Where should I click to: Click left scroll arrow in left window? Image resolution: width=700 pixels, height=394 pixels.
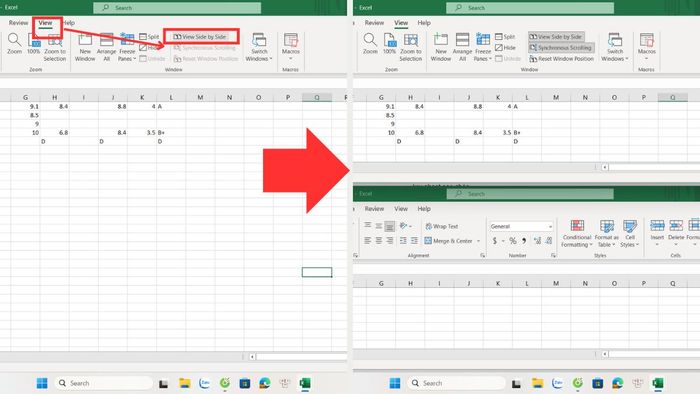(x=252, y=357)
